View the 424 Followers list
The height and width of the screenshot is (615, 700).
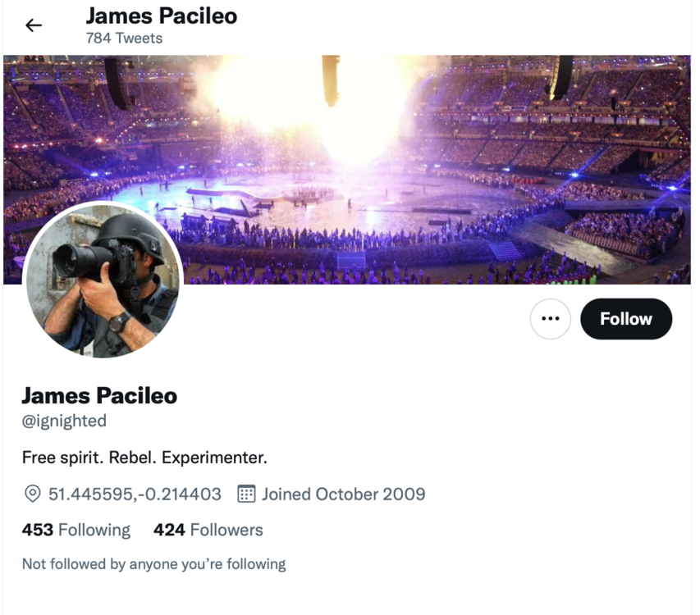[x=208, y=530]
